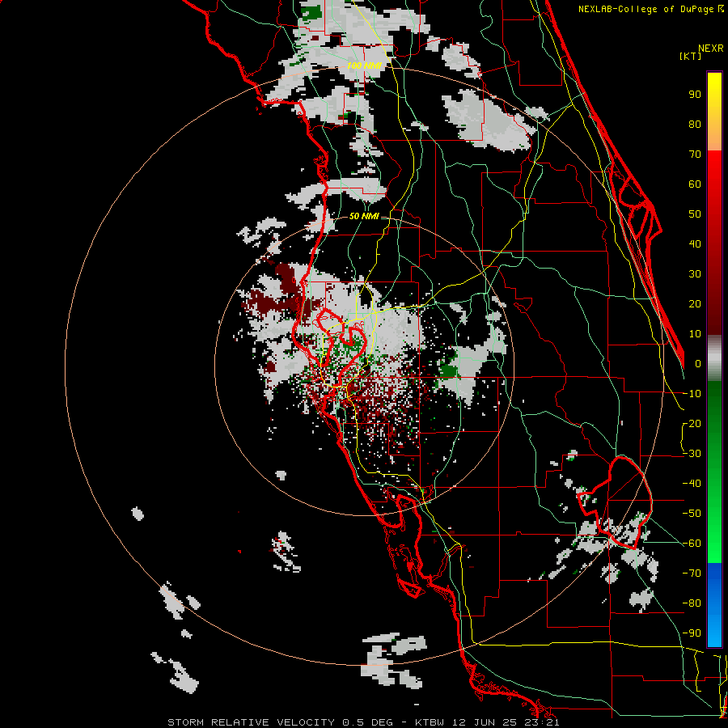
Task: Click the 80 value on the velocity scale
Action: pos(695,124)
